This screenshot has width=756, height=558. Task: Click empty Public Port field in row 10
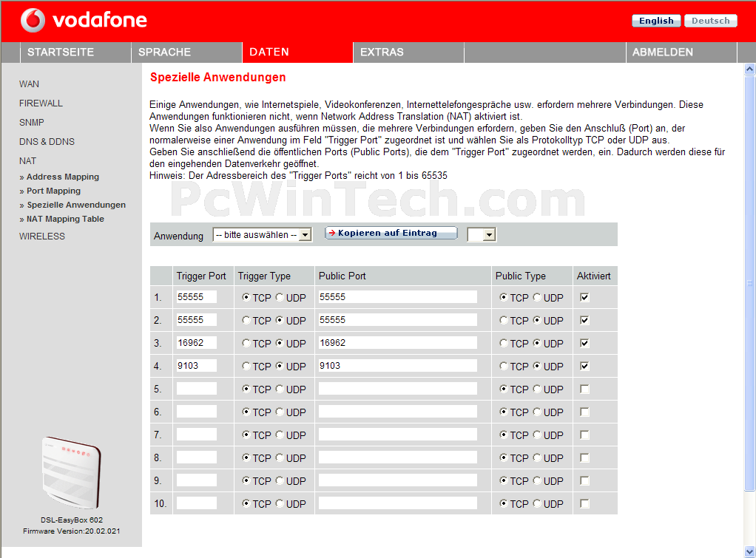pos(398,503)
